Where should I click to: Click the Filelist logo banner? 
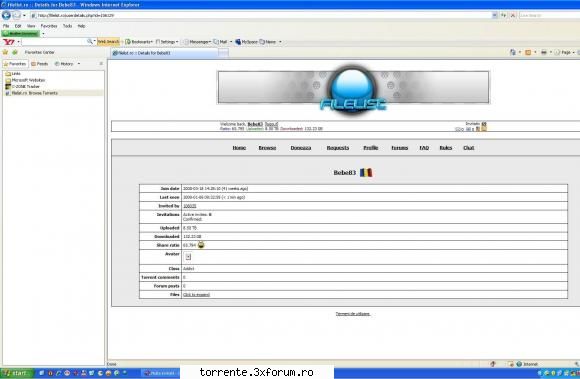click(x=353, y=89)
